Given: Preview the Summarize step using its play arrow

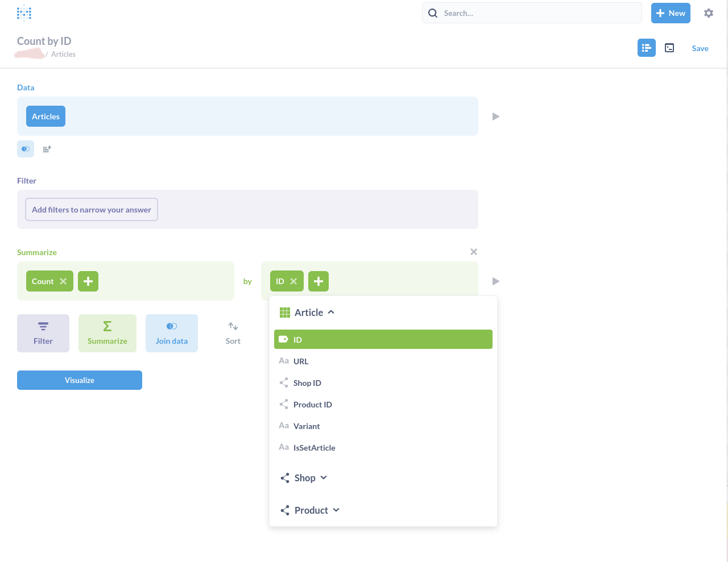Looking at the screenshot, I should 495,281.
